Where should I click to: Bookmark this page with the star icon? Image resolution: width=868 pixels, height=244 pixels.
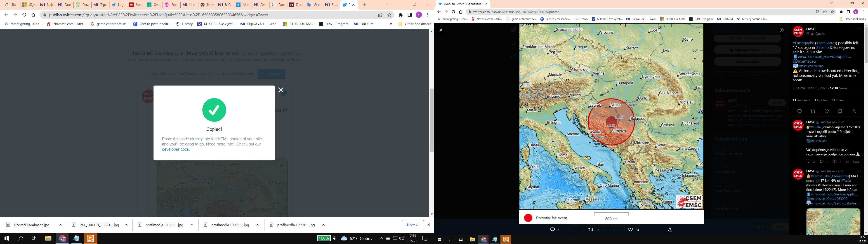(x=389, y=15)
